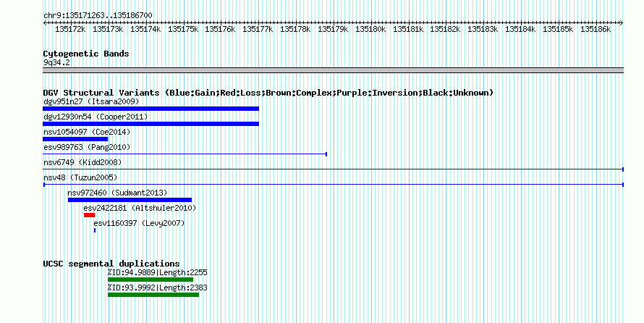The width and height of the screenshot is (644, 323).
Task: Click the %ID:93.9992|Length:2383 label
Action: point(157,288)
